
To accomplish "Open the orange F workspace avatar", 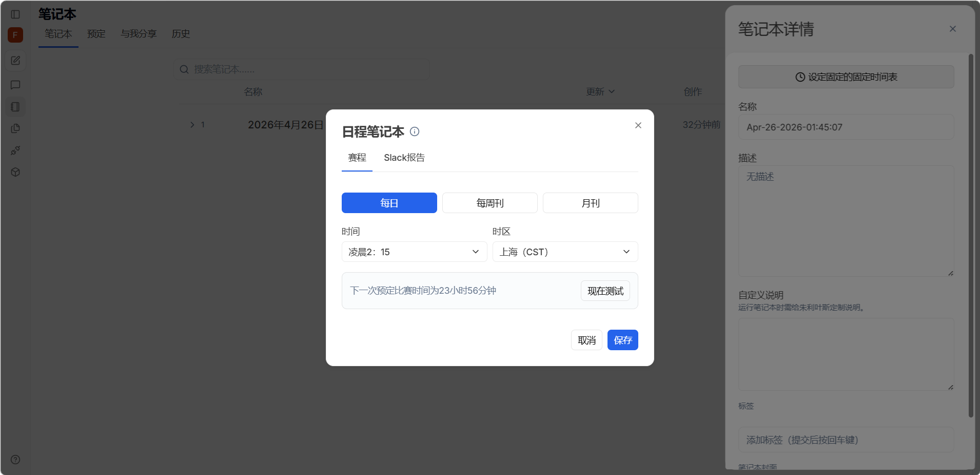I will coord(15,35).
